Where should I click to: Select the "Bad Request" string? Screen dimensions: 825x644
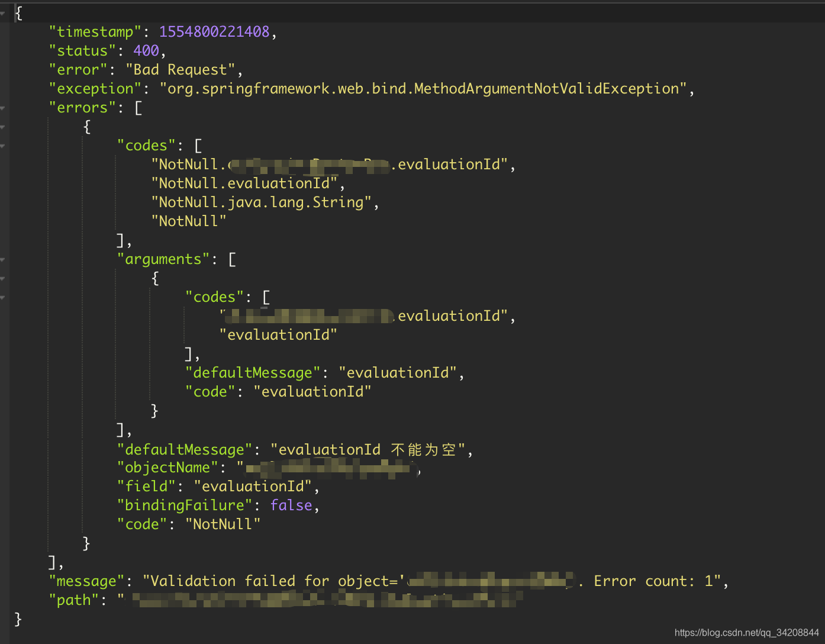181,70
